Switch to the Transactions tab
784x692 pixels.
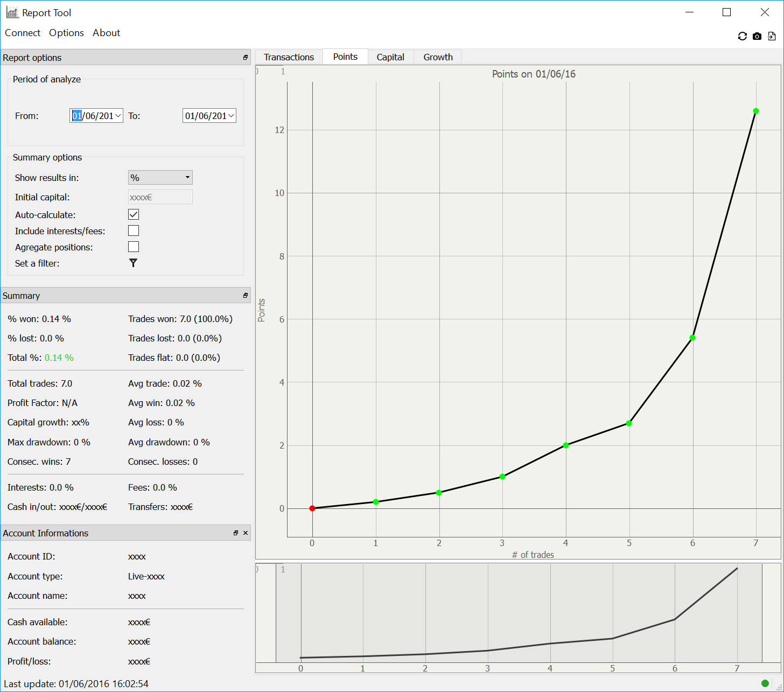289,57
